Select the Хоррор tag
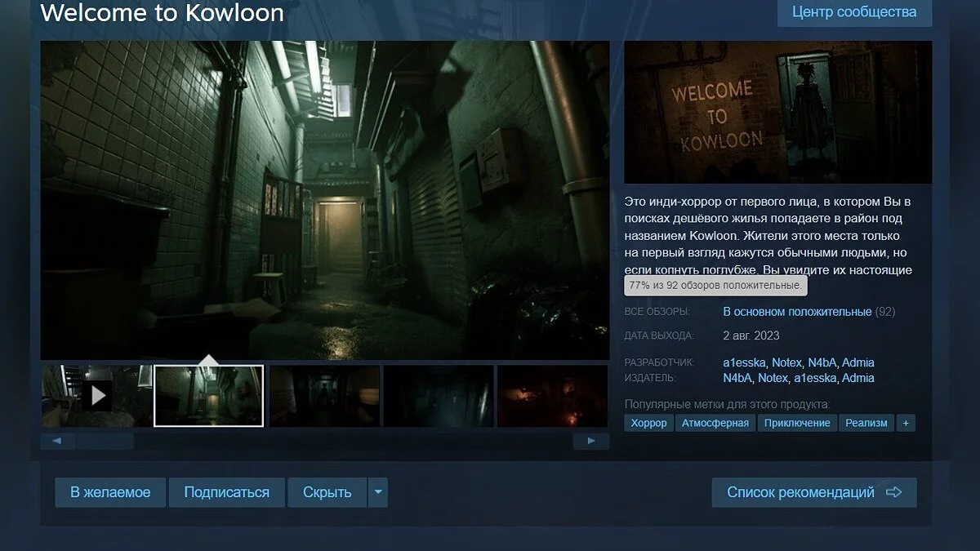Image resolution: width=980 pixels, height=551 pixels. tap(648, 423)
